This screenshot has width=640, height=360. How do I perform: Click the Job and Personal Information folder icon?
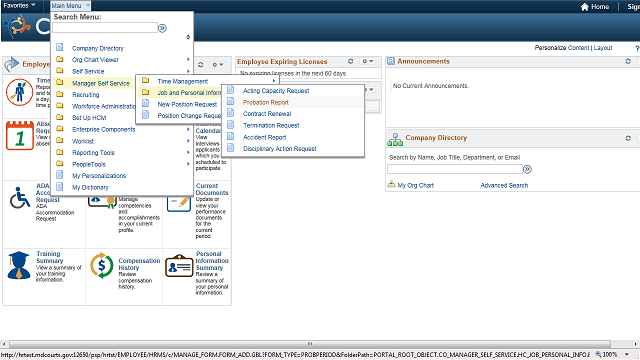point(145,92)
